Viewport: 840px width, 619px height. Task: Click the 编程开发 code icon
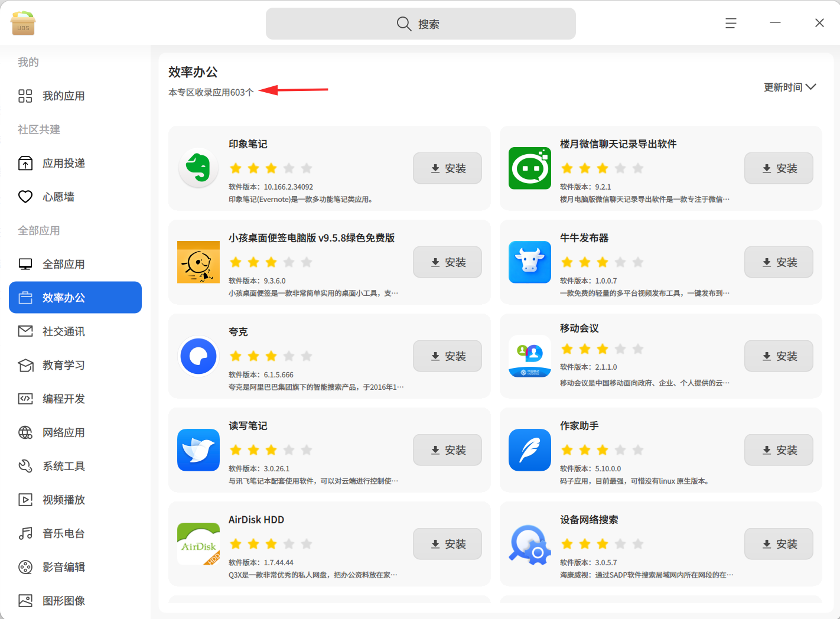(x=25, y=399)
